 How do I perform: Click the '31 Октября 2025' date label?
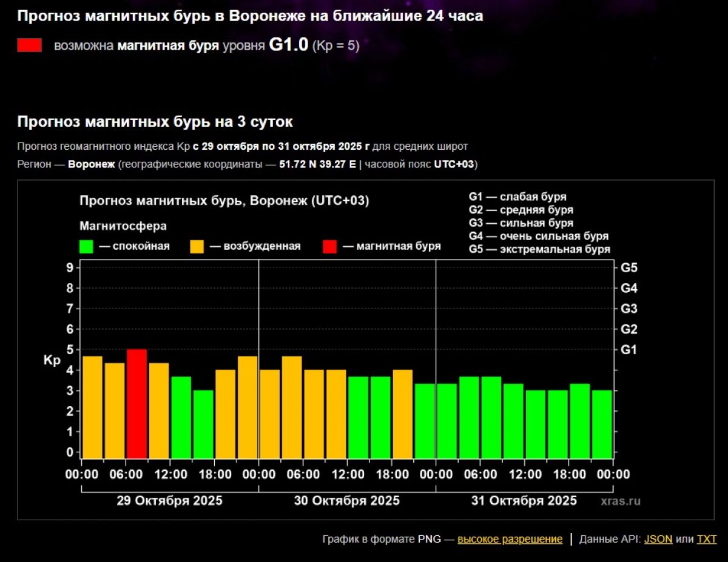[x=524, y=501]
